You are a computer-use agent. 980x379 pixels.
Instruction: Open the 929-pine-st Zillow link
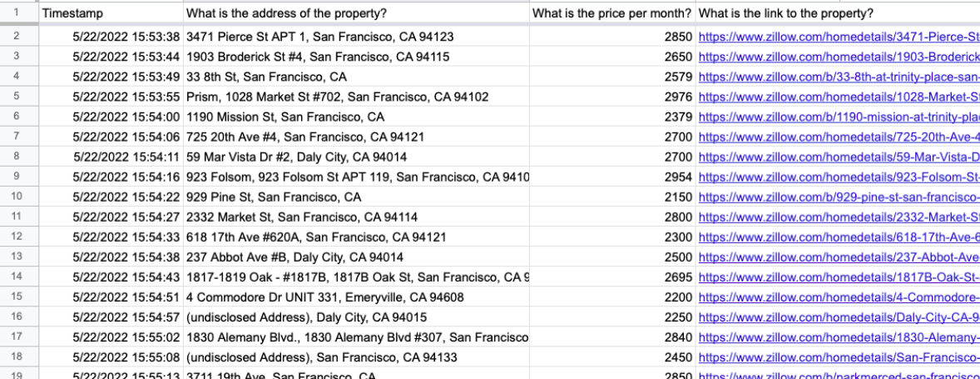(839, 197)
